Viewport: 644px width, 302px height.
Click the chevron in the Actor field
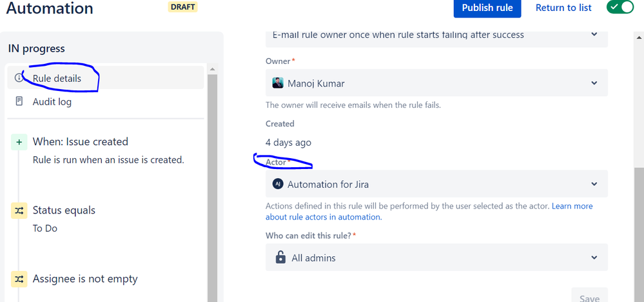point(594,184)
